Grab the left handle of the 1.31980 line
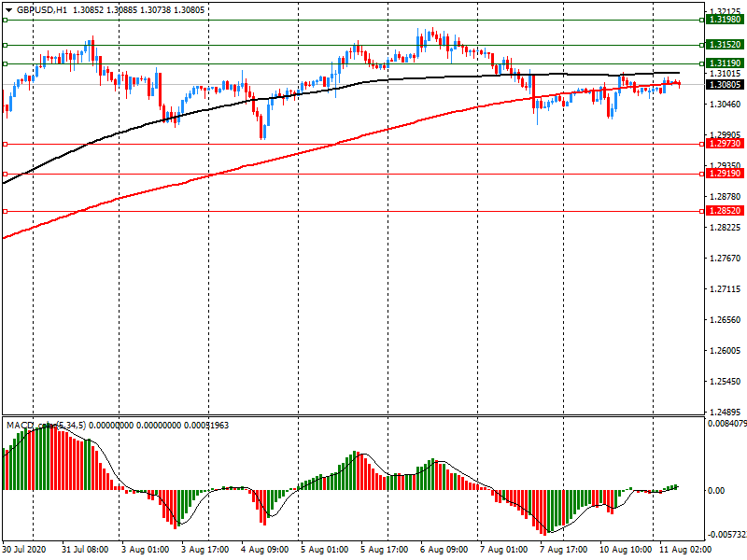This screenshot has height=560, width=747. 5,20
